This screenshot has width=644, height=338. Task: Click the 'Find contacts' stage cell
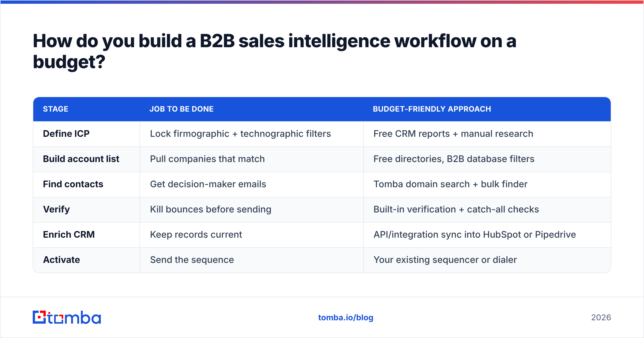click(86, 184)
